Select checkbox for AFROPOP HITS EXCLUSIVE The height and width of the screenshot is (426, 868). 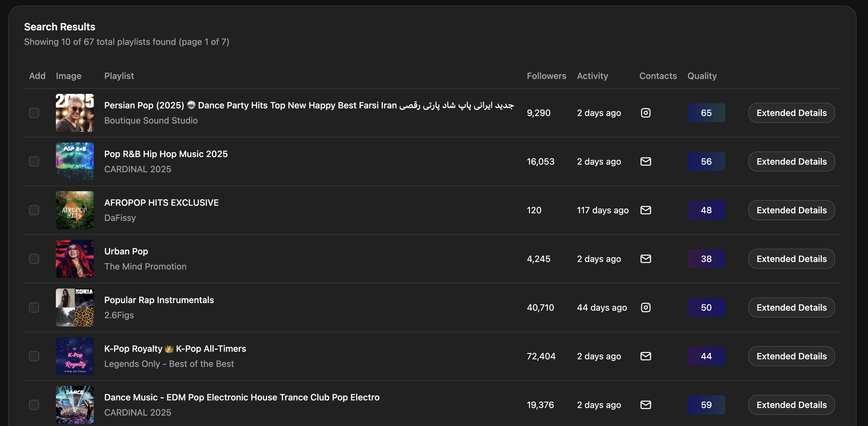point(34,210)
